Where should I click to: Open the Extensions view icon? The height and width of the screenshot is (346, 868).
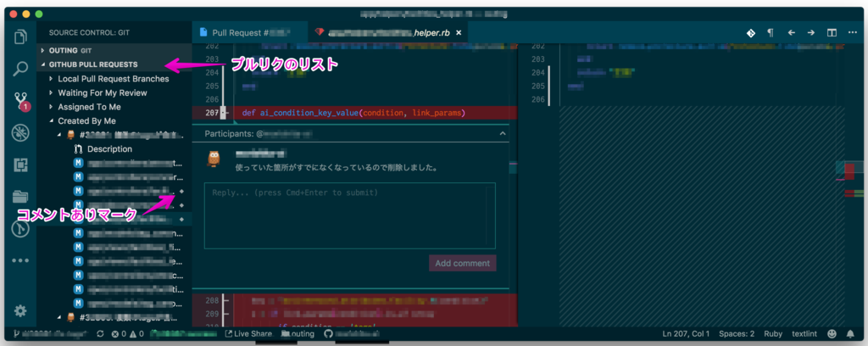pyautogui.click(x=20, y=165)
